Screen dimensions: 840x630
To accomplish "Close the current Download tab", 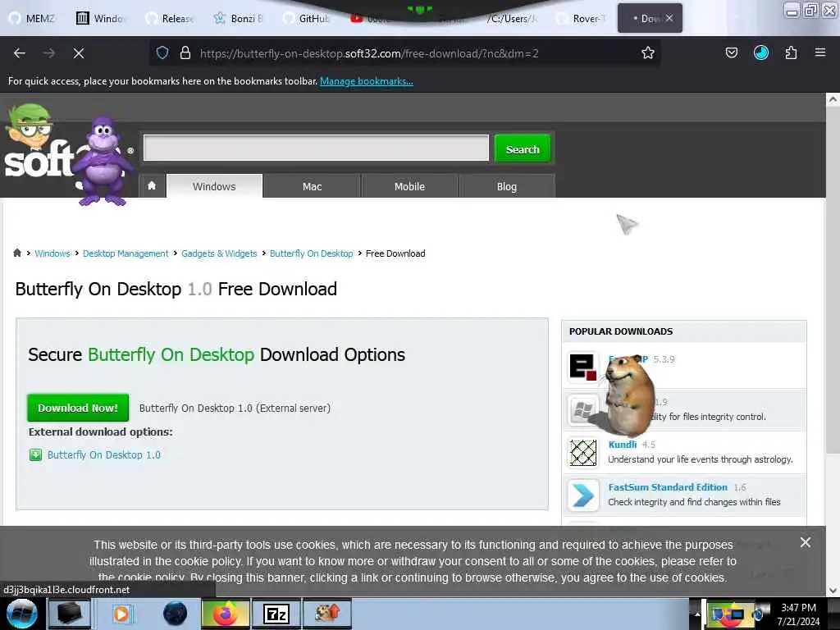I will (669, 18).
